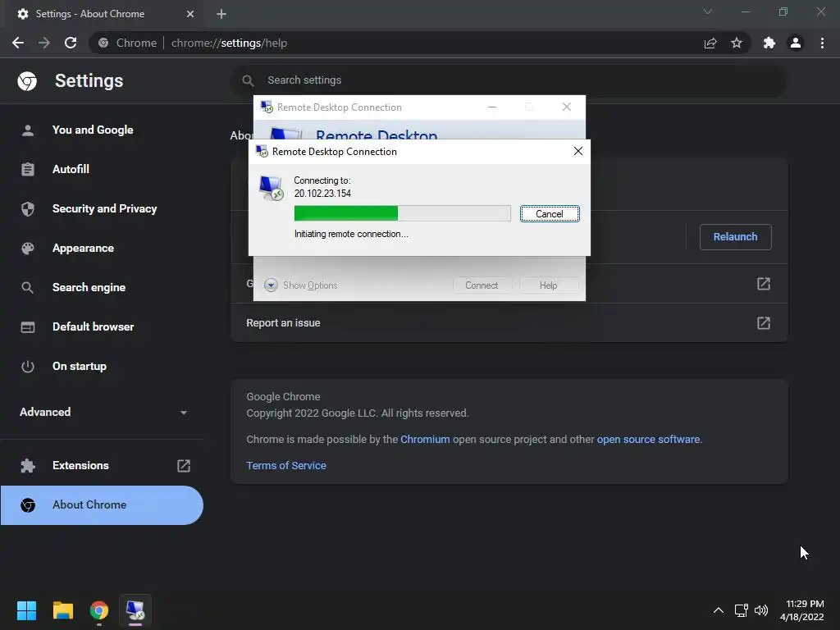Click the Relaunch button
This screenshot has height=630, width=840.
735,237
